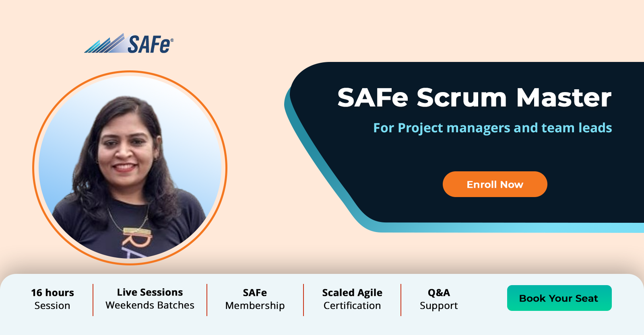
Task: Click the registered trademark symbol beside SAFe
Action: pos(172,40)
